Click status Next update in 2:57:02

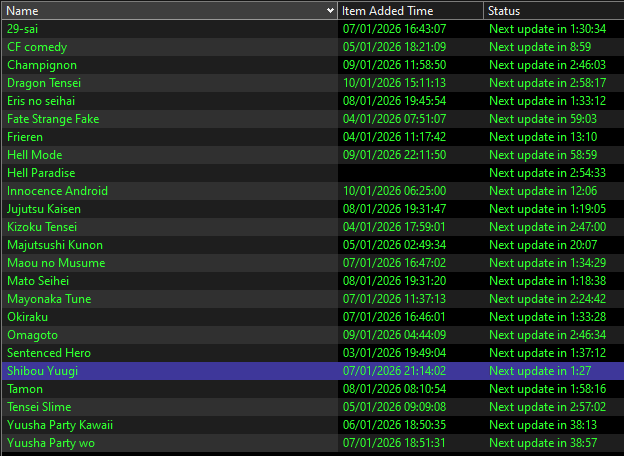(x=548, y=407)
